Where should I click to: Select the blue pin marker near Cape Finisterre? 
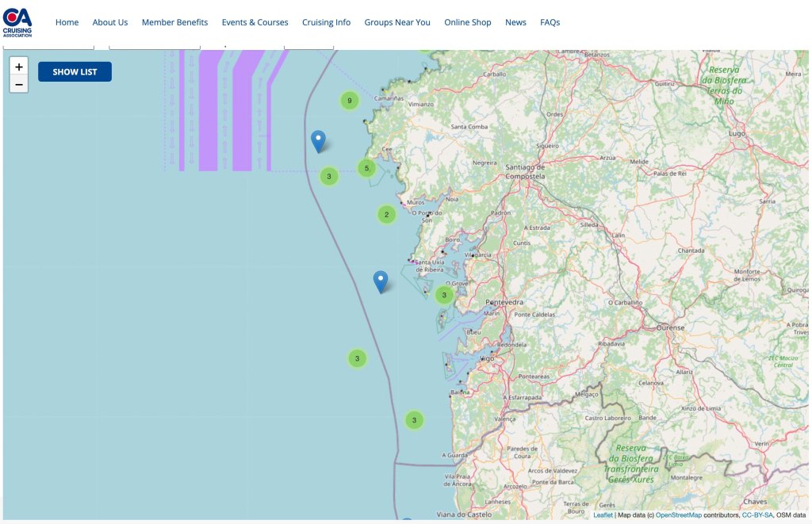(318, 140)
